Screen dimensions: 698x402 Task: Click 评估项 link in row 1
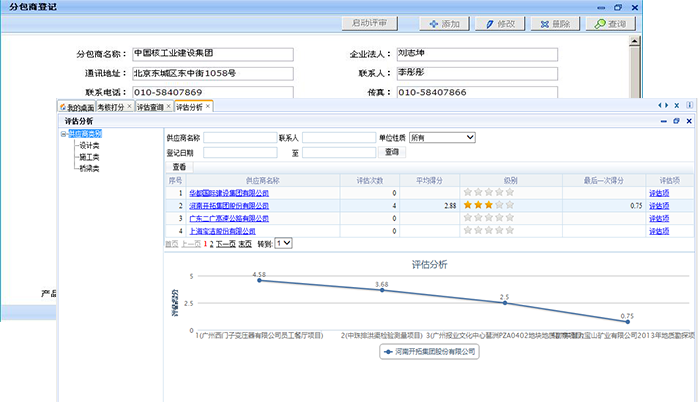click(x=659, y=193)
